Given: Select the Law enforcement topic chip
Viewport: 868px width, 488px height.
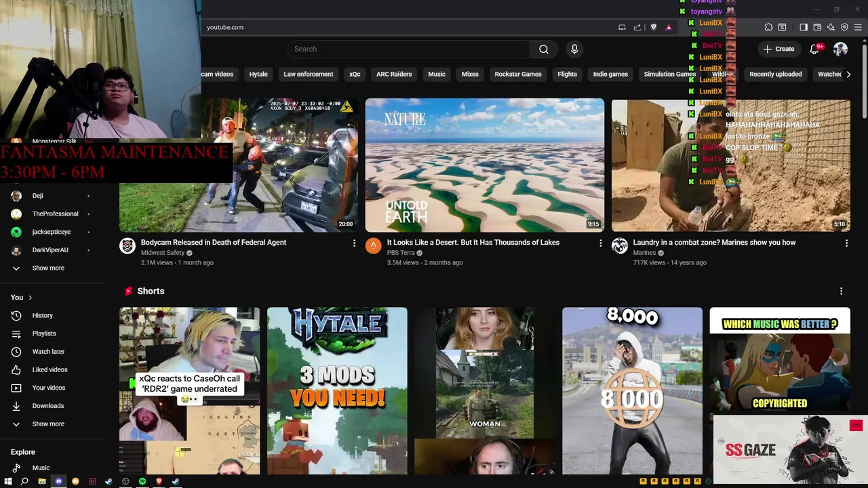Looking at the screenshot, I should pyautogui.click(x=309, y=75).
